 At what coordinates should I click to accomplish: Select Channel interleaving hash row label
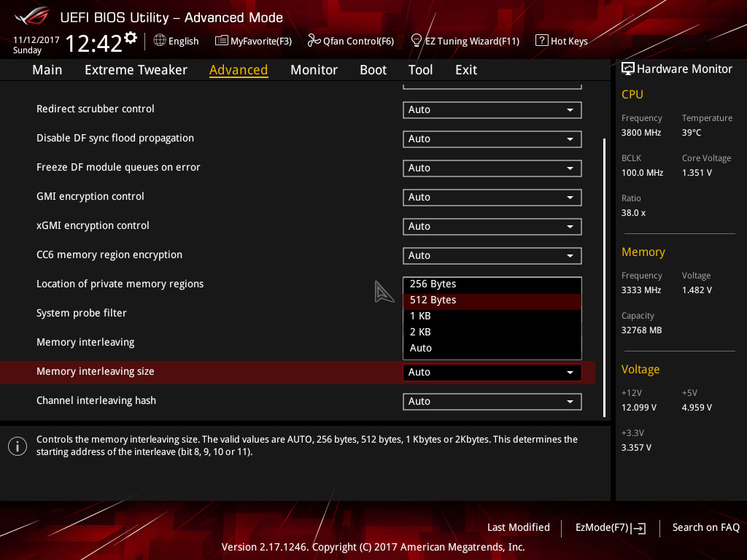[x=96, y=401]
